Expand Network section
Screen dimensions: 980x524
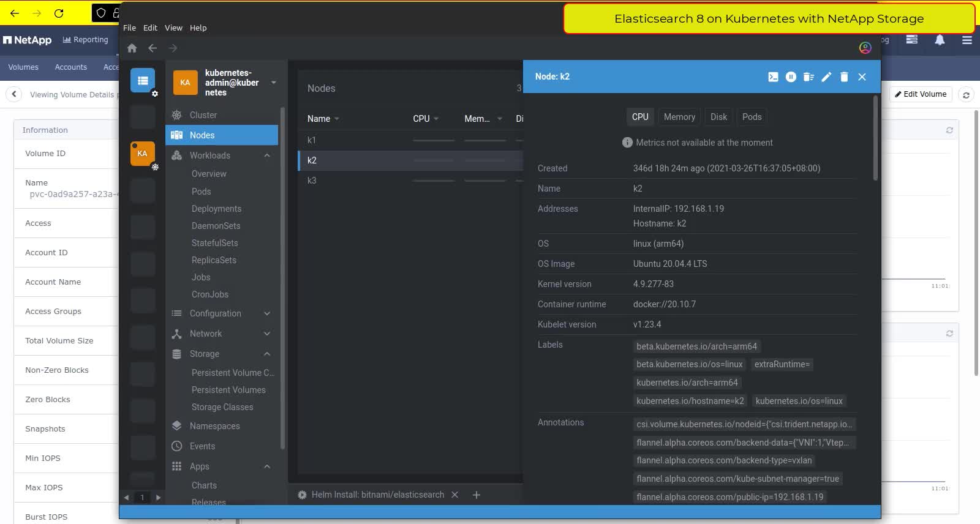click(x=267, y=334)
